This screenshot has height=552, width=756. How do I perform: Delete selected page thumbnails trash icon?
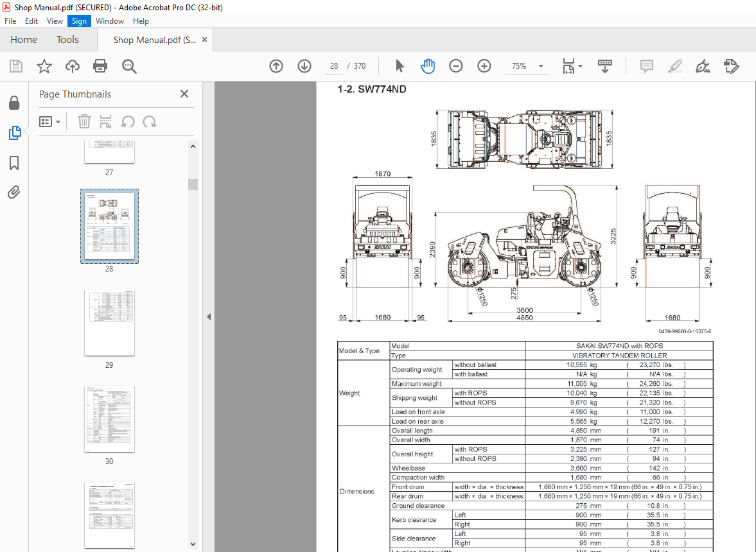(84, 121)
